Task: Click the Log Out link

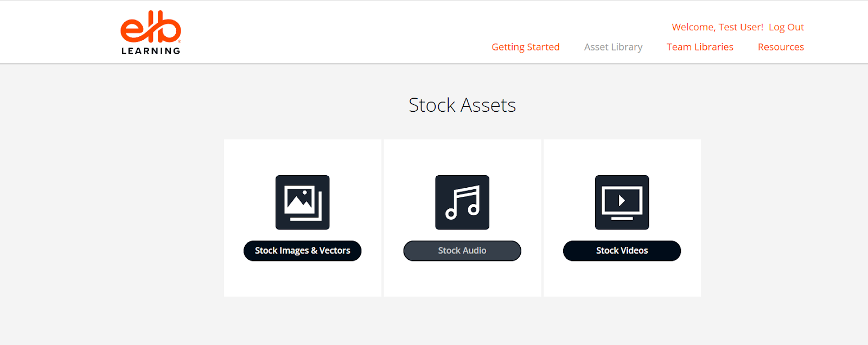Action: pos(786,27)
